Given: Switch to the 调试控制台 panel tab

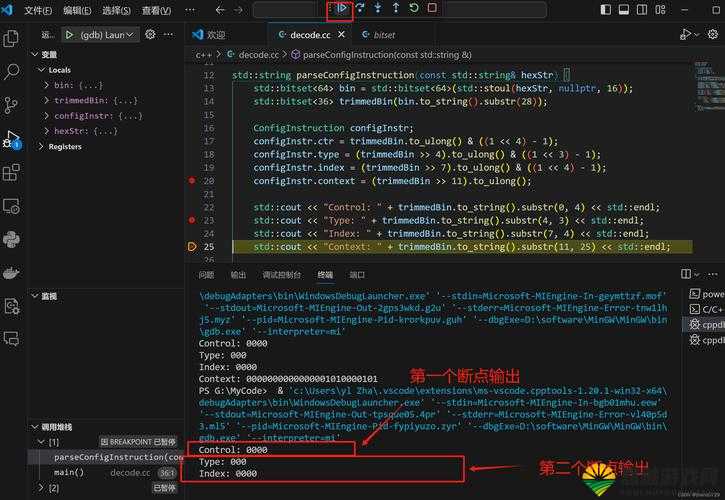Looking at the screenshot, I should click(x=282, y=275).
